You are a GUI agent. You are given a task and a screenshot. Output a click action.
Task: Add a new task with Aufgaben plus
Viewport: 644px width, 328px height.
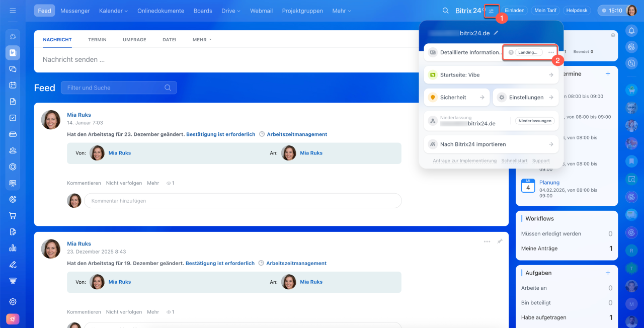click(608, 273)
